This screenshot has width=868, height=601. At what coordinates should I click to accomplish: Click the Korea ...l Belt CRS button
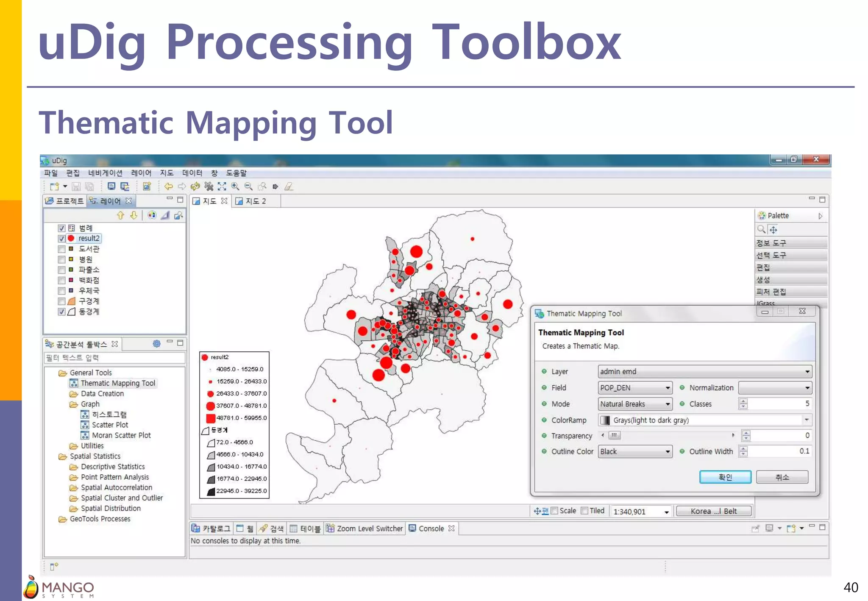click(x=714, y=511)
